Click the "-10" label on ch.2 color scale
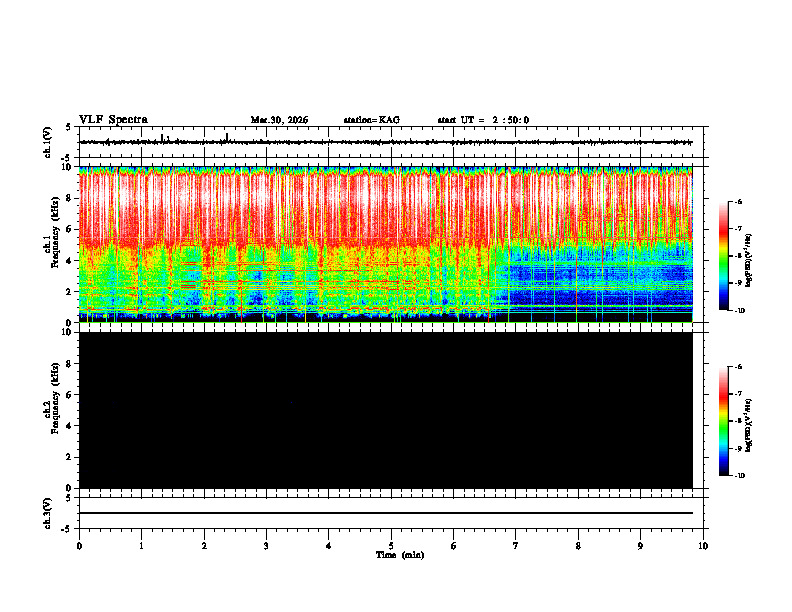This screenshot has width=792, height=612. coord(738,476)
